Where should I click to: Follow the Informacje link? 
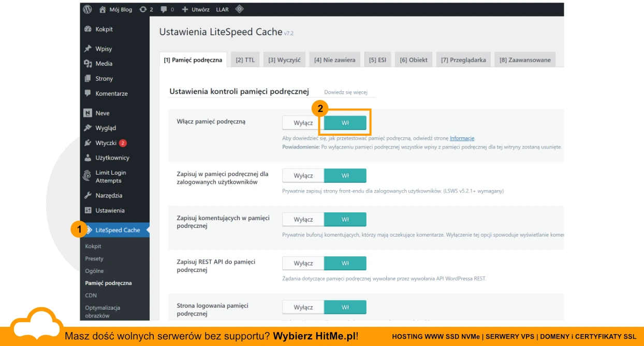pos(462,138)
